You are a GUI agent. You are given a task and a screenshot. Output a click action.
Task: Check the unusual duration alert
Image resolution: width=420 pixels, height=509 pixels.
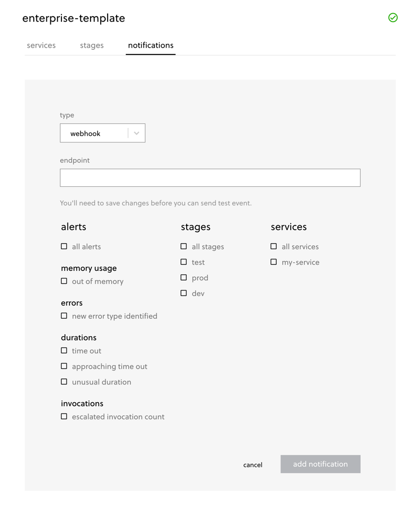pyautogui.click(x=64, y=381)
